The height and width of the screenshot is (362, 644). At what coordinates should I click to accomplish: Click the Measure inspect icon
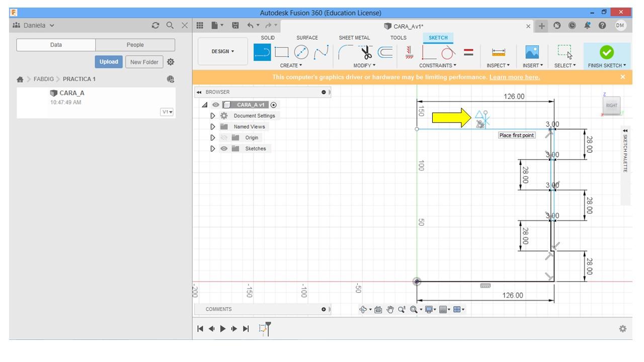[x=499, y=52]
